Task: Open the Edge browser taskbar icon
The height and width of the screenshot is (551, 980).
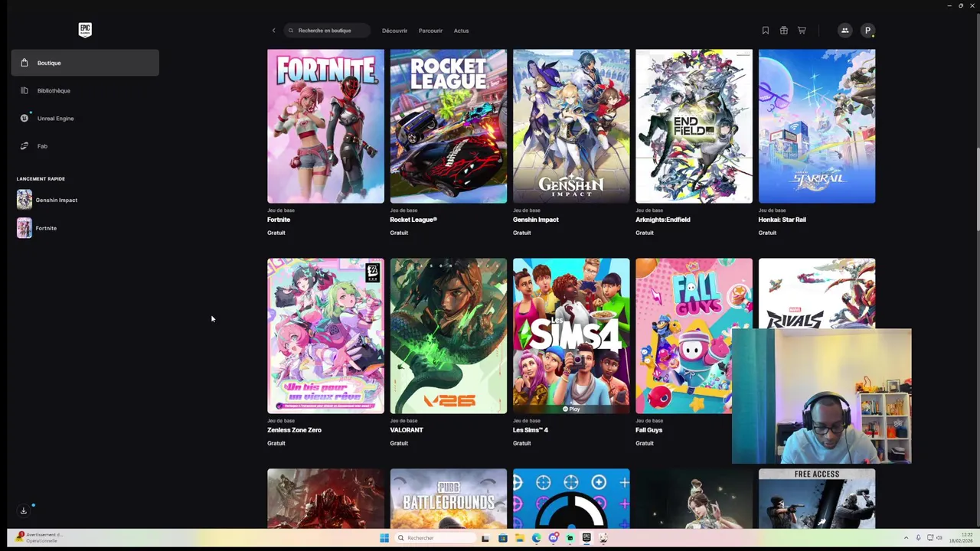Action: (536, 538)
